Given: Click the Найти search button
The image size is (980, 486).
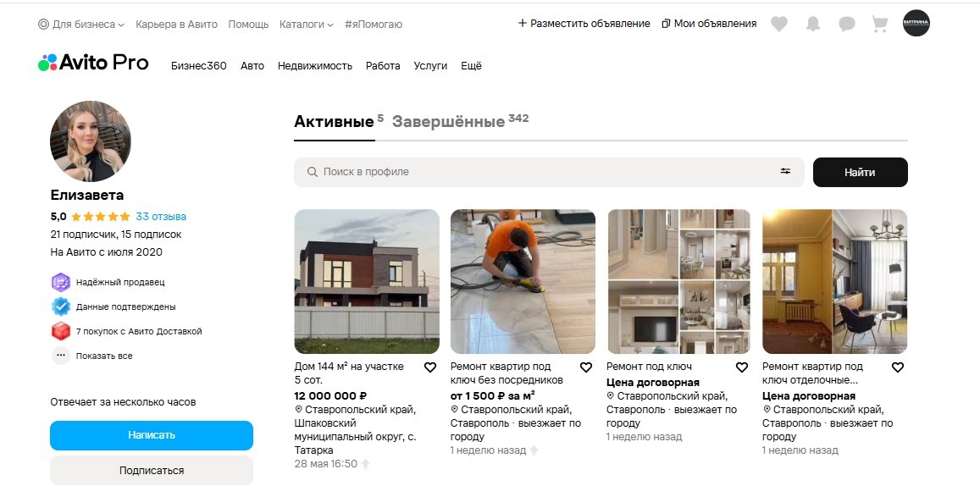Looking at the screenshot, I should pyautogui.click(x=860, y=172).
